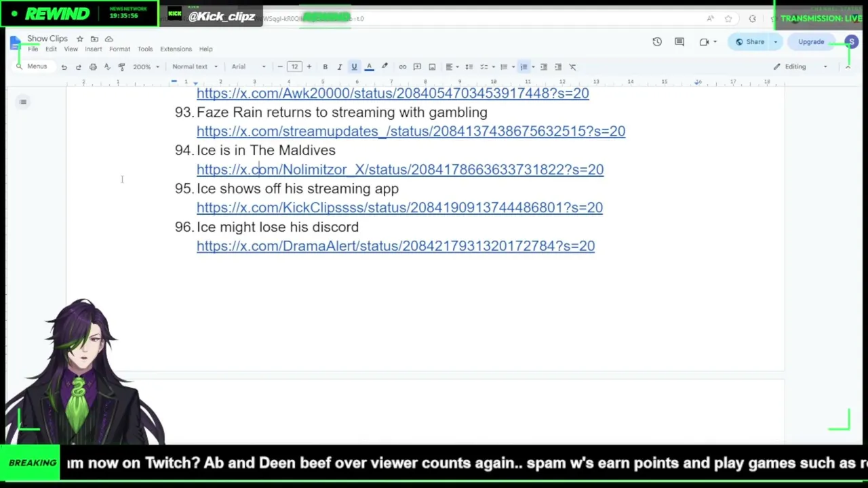868x488 pixels.
Task: Open the streamupdates_ status link
Action: 411,131
